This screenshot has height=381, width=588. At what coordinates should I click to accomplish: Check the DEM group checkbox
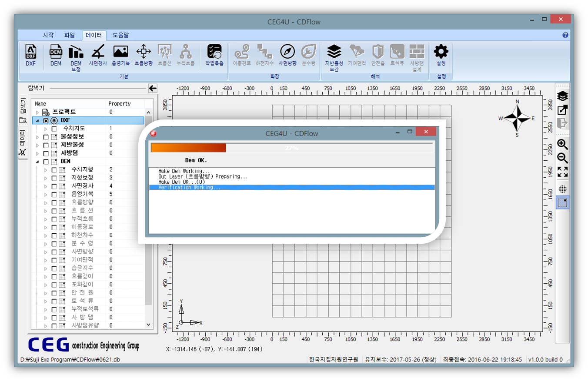[46, 162]
